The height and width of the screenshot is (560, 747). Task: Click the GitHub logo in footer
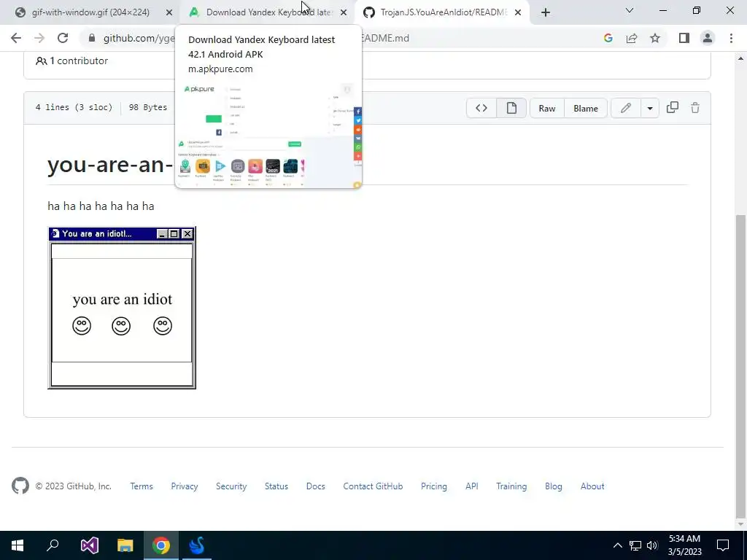click(20, 486)
